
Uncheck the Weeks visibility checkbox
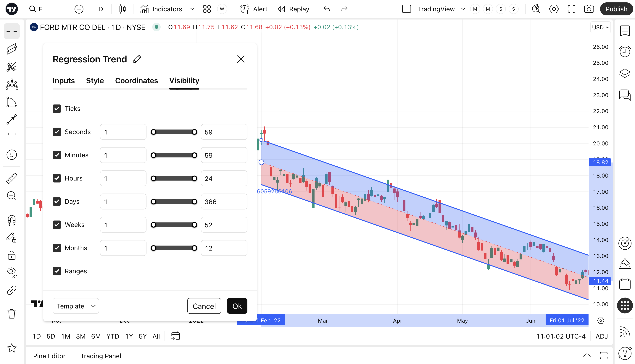click(x=57, y=225)
